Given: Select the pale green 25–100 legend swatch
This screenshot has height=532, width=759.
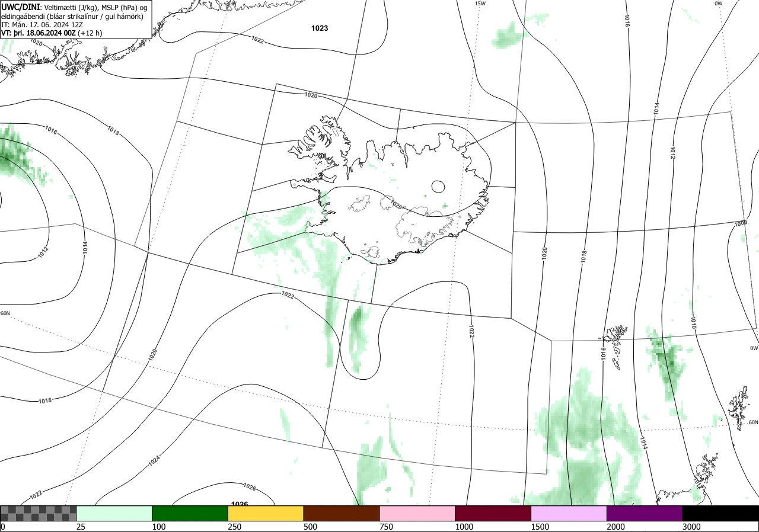Looking at the screenshot, I should (114, 513).
